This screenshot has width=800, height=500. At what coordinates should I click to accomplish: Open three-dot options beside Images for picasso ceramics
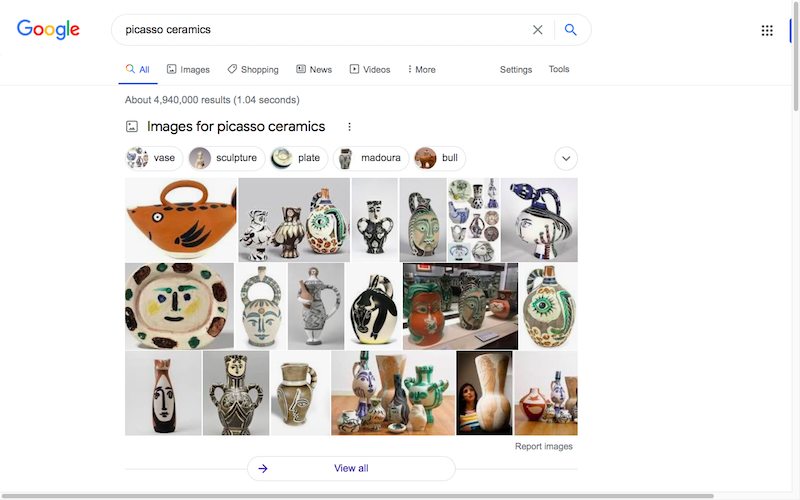[349, 127]
